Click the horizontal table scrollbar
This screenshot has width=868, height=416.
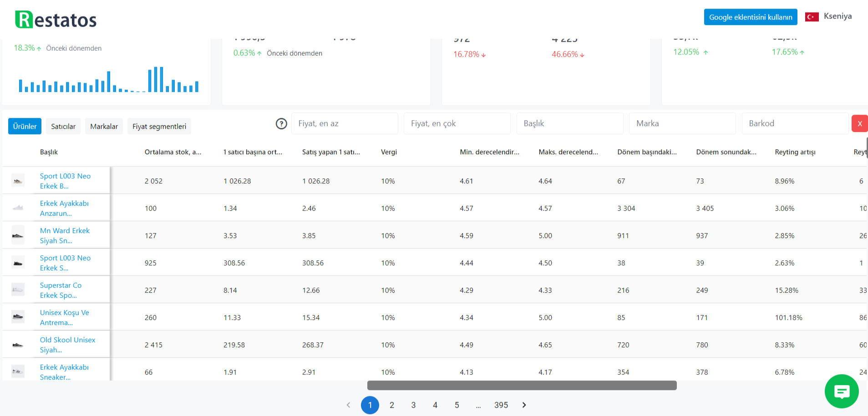(522, 386)
